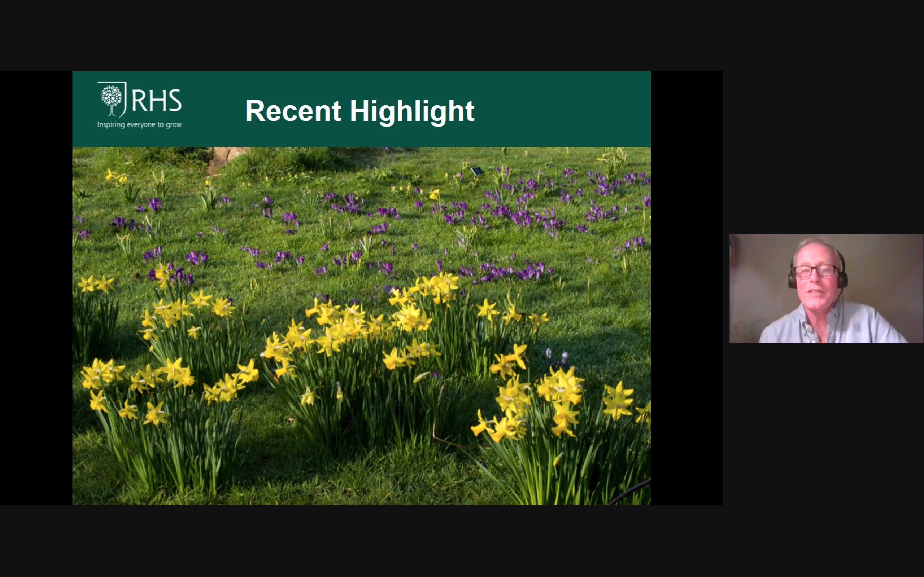Viewport: 924px width, 577px height.
Task: Click the speaker's glasses in webcam feed
Action: [x=816, y=271]
